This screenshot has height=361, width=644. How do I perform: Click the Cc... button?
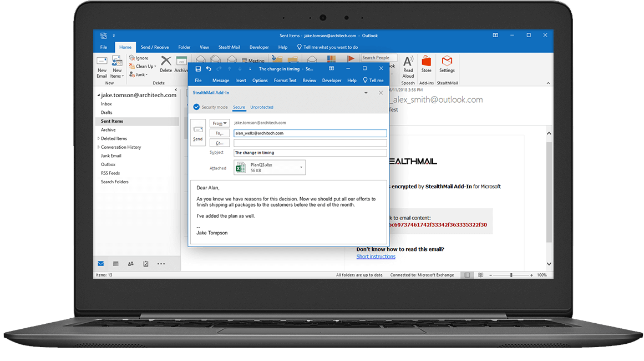coord(219,143)
